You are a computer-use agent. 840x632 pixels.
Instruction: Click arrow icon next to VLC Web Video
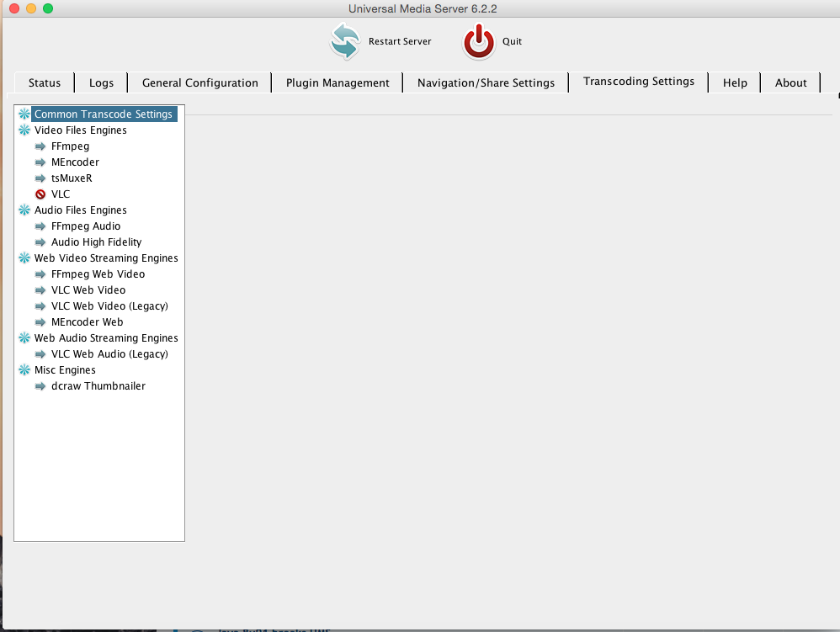[40, 290]
